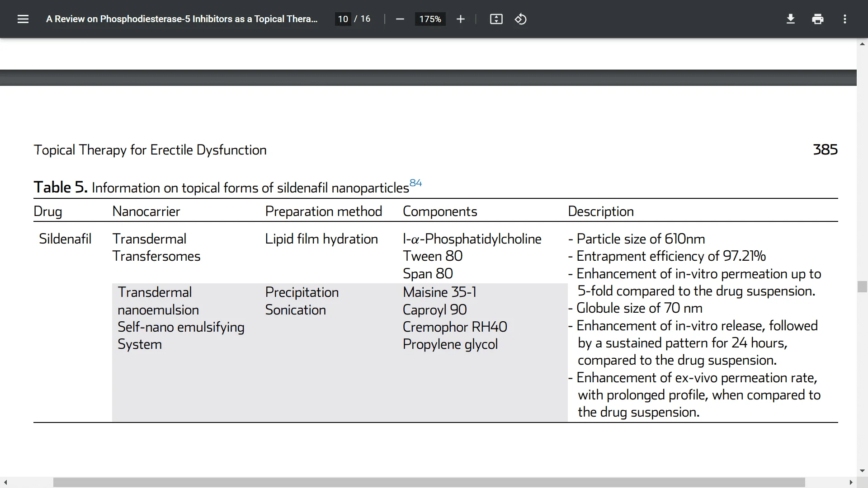
Task: Click the 'Transfersomes' nanocarrier text
Action: pyautogui.click(x=156, y=256)
